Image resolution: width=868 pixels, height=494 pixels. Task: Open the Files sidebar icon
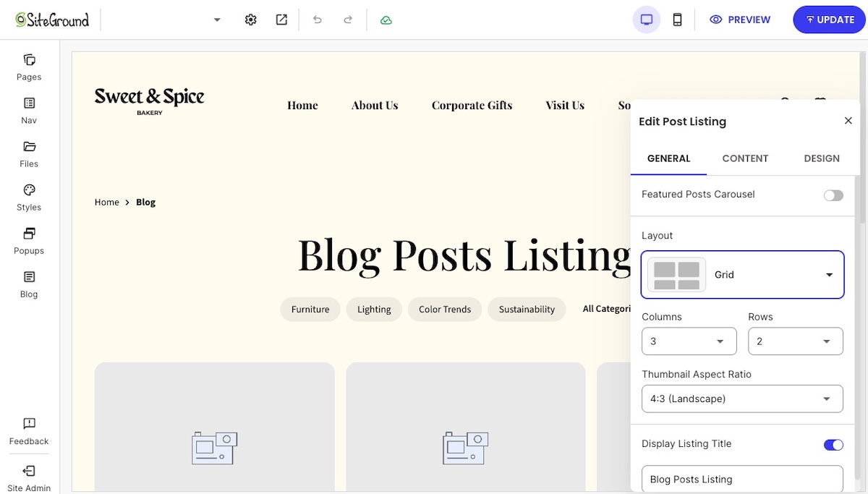29,146
